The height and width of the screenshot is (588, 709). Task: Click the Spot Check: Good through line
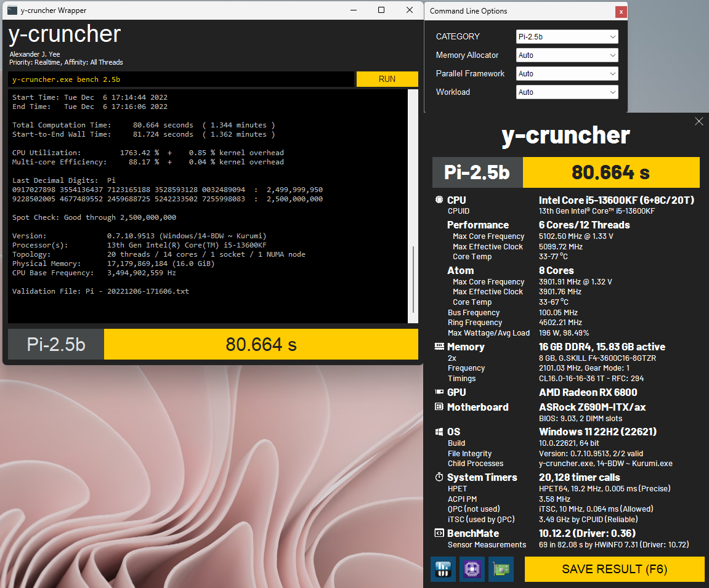click(94, 217)
